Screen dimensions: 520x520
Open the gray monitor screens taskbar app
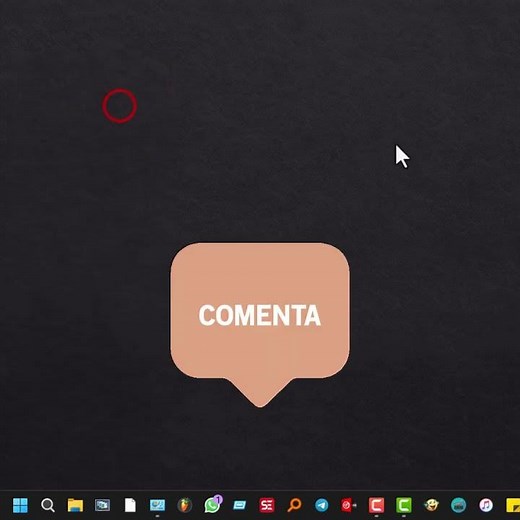coord(102,505)
